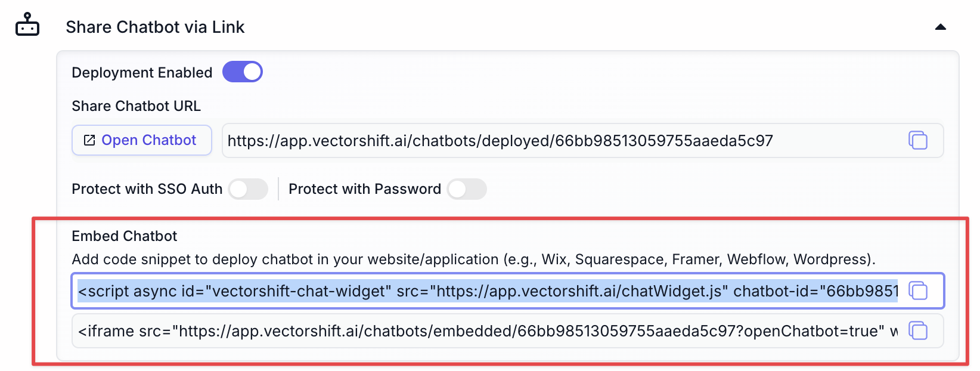Select the Deployment Enabled toggle knob
Image resolution: width=980 pixels, height=371 pixels.
tap(251, 72)
